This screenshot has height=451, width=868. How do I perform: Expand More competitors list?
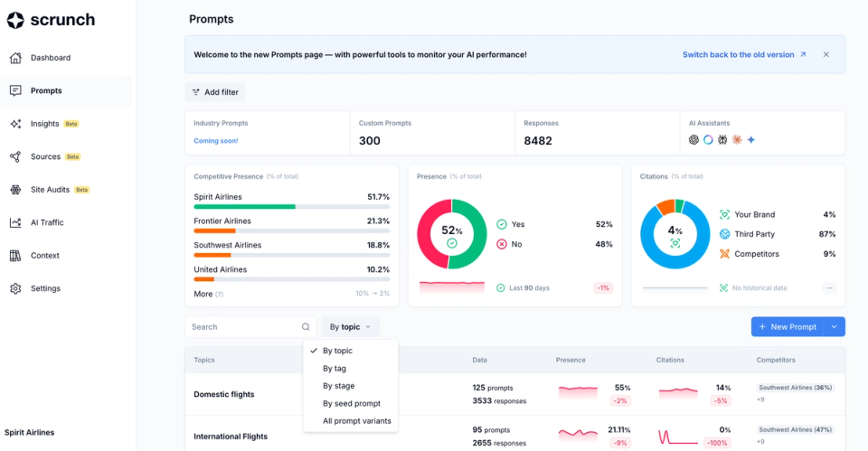208,294
